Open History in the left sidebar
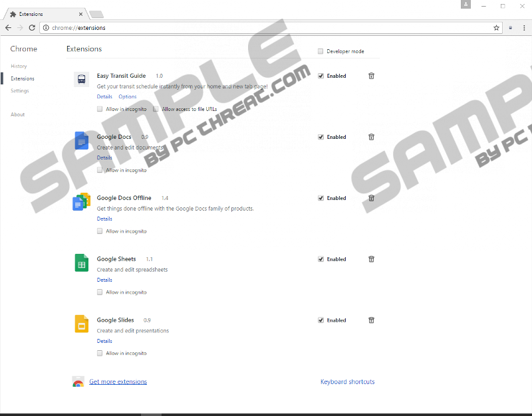The width and height of the screenshot is (532, 416). click(19, 66)
